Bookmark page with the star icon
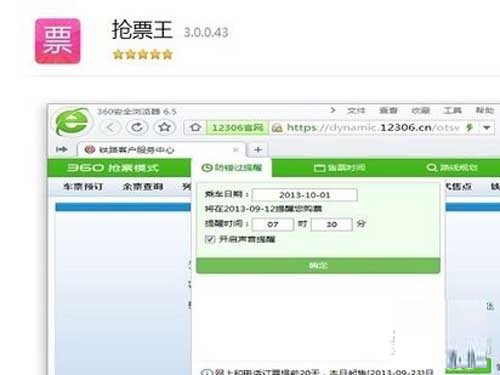Image resolution: width=500 pixels, height=375 pixels. coord(164,127)
